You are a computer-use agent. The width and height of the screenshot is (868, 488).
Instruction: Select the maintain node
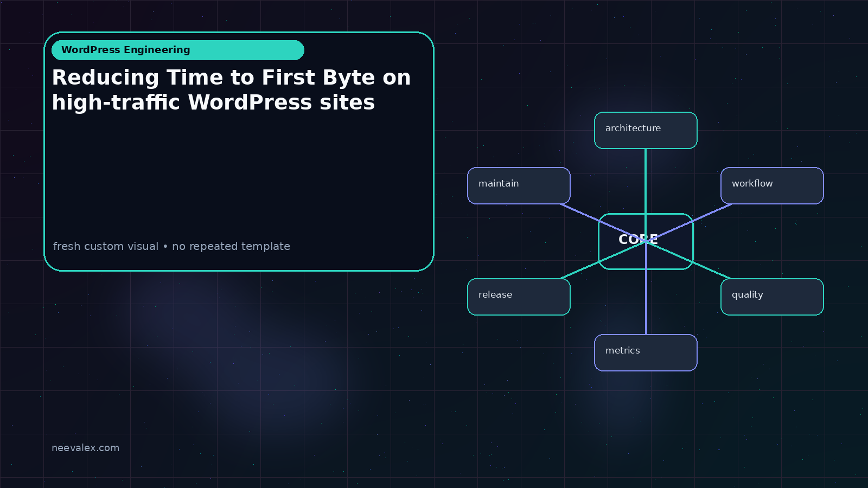click(519, 185)
